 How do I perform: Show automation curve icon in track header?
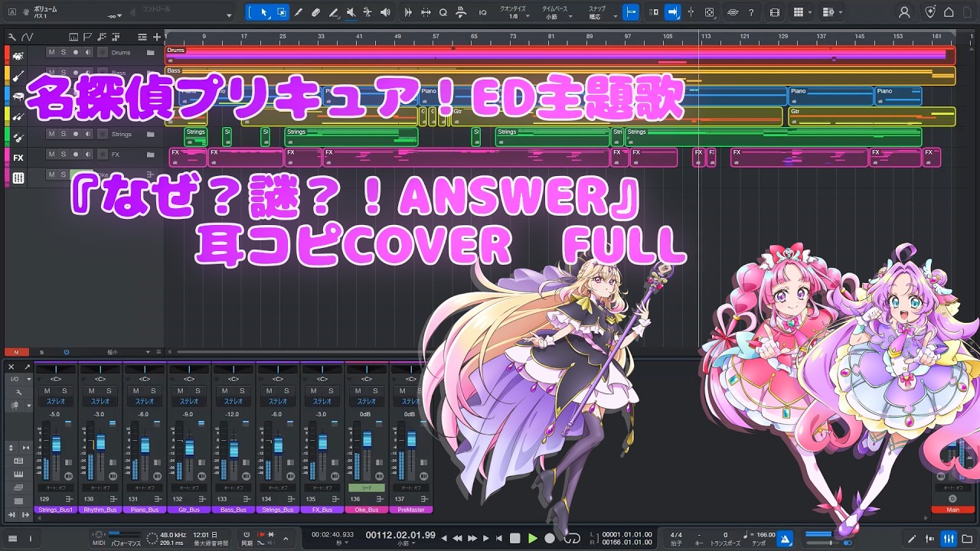click(28, 37)
